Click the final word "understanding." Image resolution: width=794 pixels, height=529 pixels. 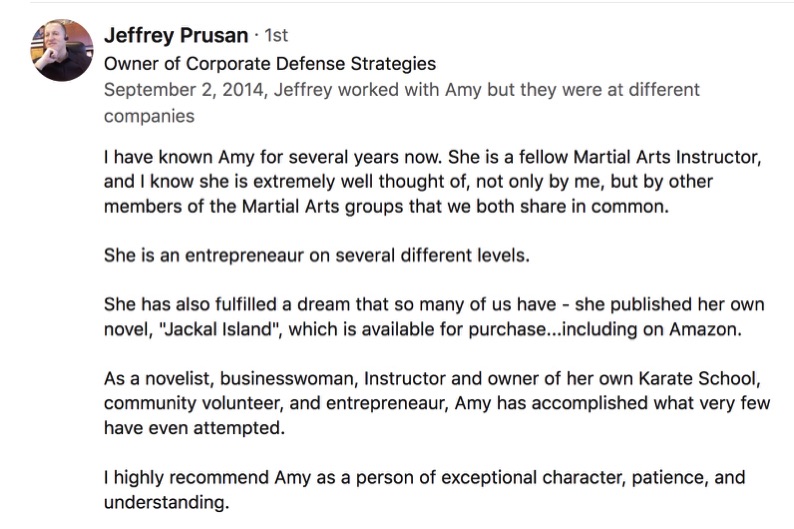point(167,502)
